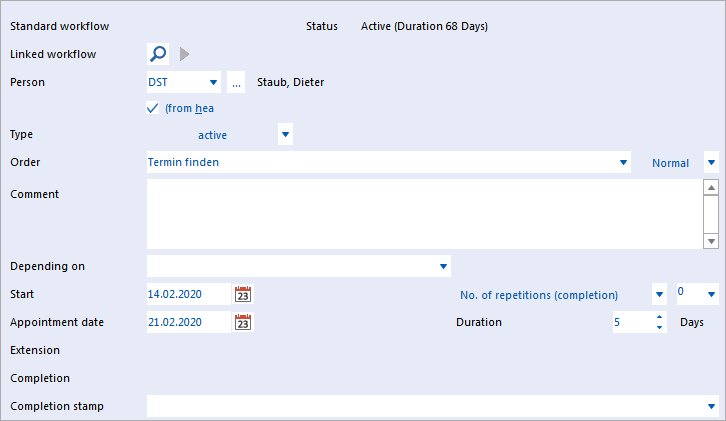Open the Type dropdown showing active
Image resolution: width=726 pixels, height=421 pixels.
285,134
